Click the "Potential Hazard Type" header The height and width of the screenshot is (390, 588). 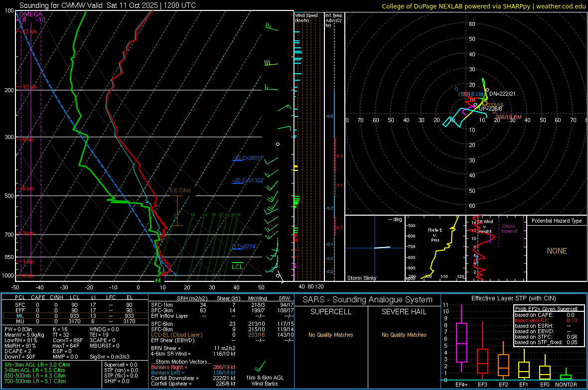pyautogui.click(x=557, y=221)
